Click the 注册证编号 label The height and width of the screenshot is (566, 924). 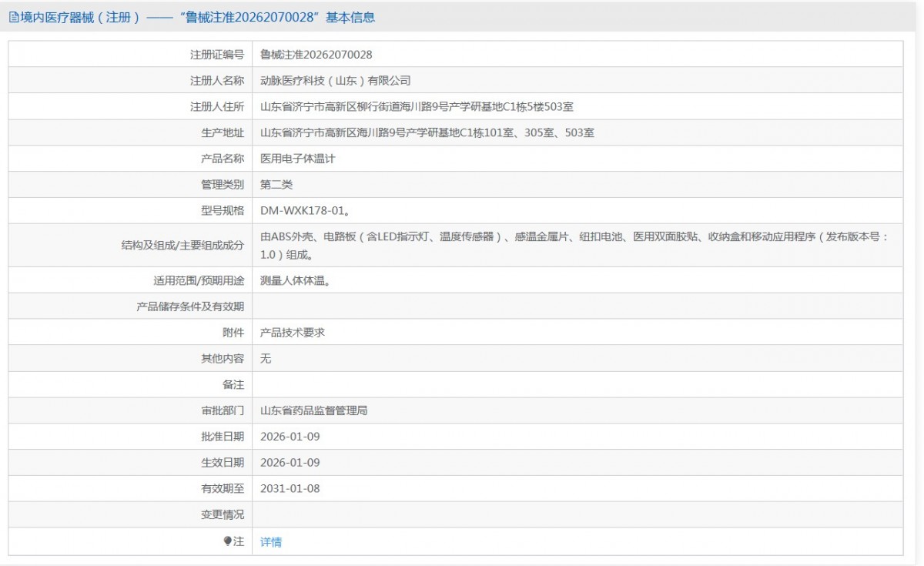(217, 55)
